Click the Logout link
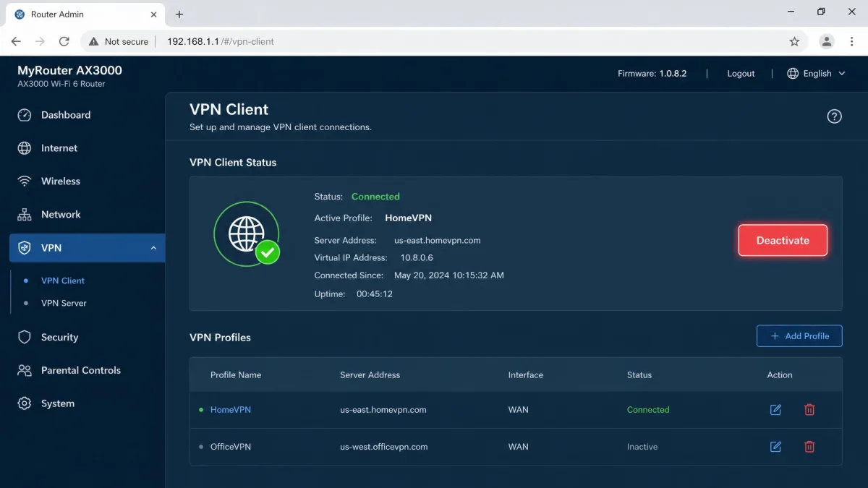 741,74
